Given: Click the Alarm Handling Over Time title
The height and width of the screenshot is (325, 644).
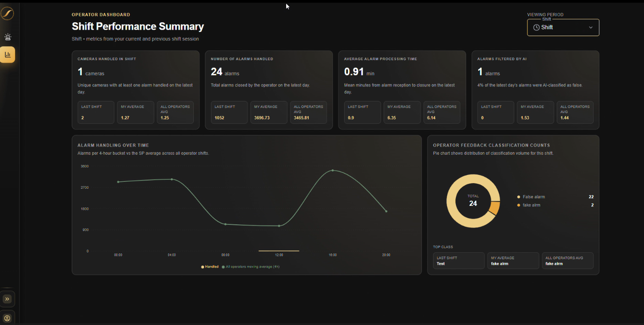Looking at the screenshot, I should (x=113, y=145).
